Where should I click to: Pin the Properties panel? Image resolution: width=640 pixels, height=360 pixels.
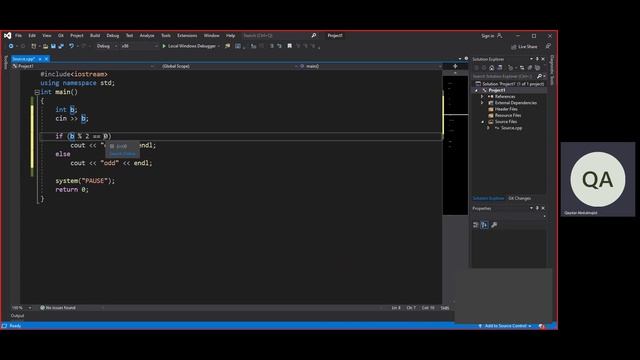tap(537, 208)
